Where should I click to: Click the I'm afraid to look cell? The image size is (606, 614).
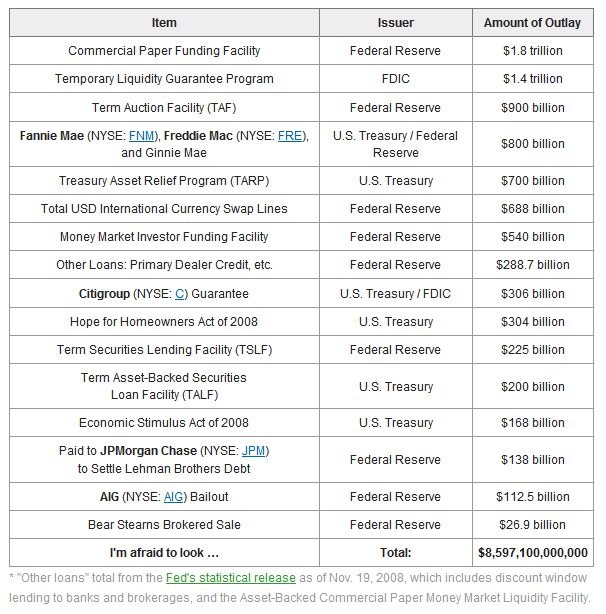pyautogui.click(x=164, y=553)
